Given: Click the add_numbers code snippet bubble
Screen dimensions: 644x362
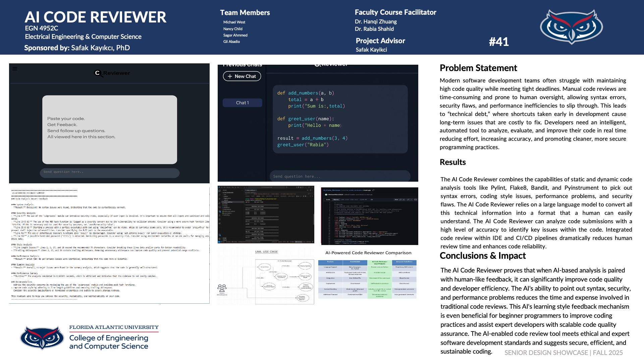Looking at the screenshot, I should pos(340,119).
